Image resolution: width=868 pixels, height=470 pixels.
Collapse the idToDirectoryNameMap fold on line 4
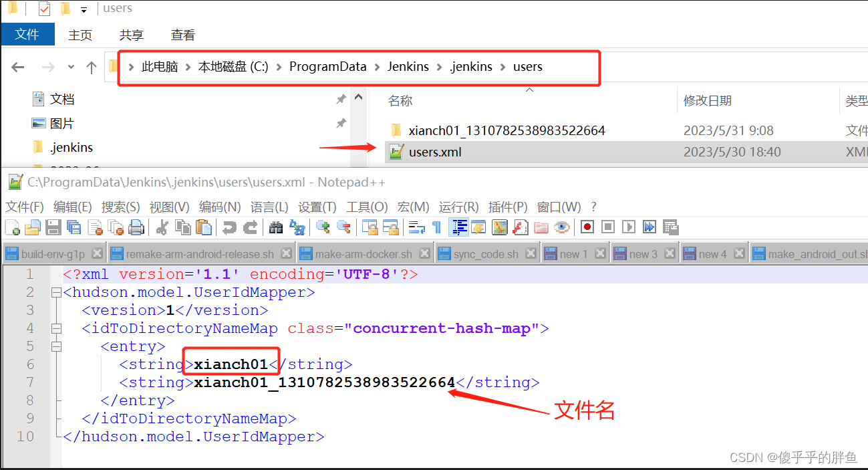pyautogui.click(x=55, y=328)
